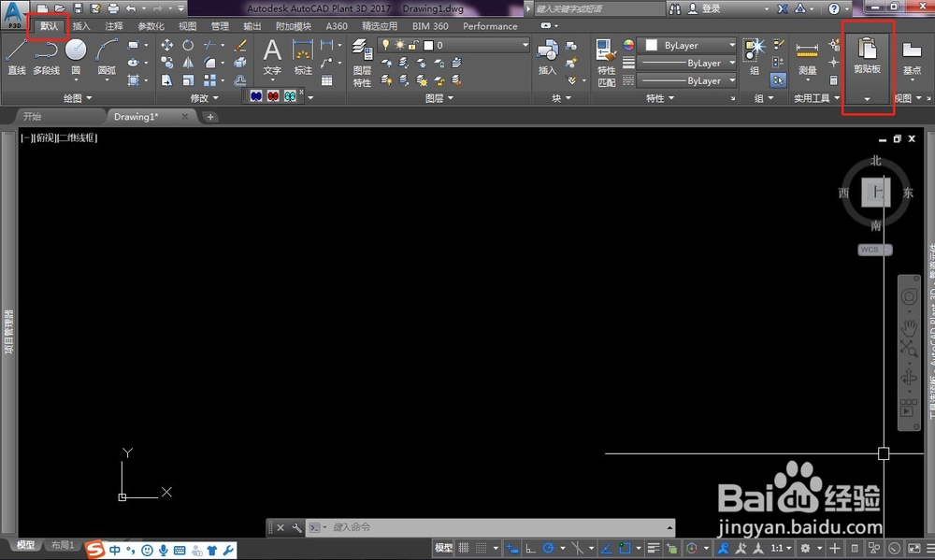The width and height of the screenshot is (935, 560).
Task: Expand the Block (块) panel
Action: click(x=561, y=98)
